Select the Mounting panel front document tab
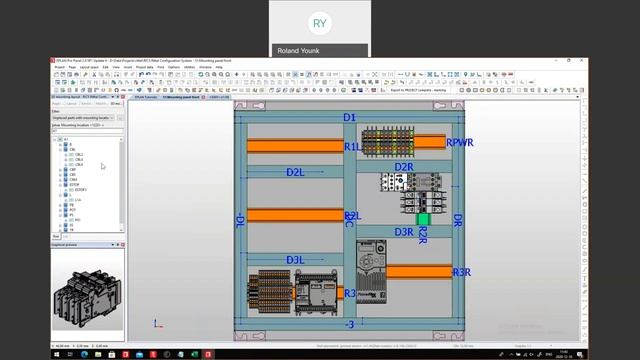640x360 pixels. pyautogui.click(x=181, y=97)
